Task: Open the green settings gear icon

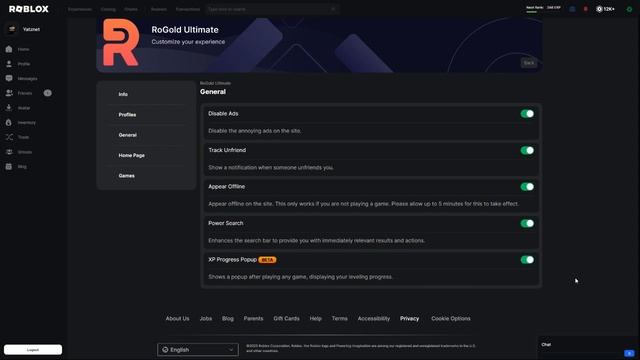Action: [x=629, y=9]
